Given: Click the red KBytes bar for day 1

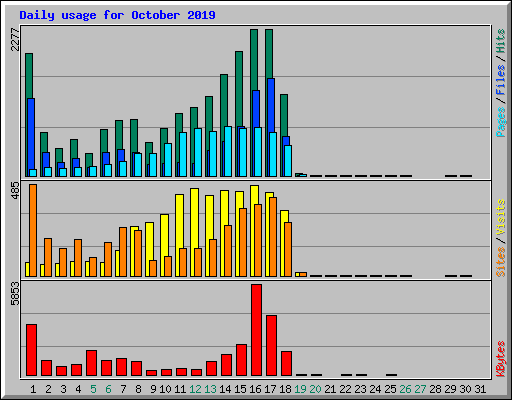Looking at the screenshot, I should (31, 350).
